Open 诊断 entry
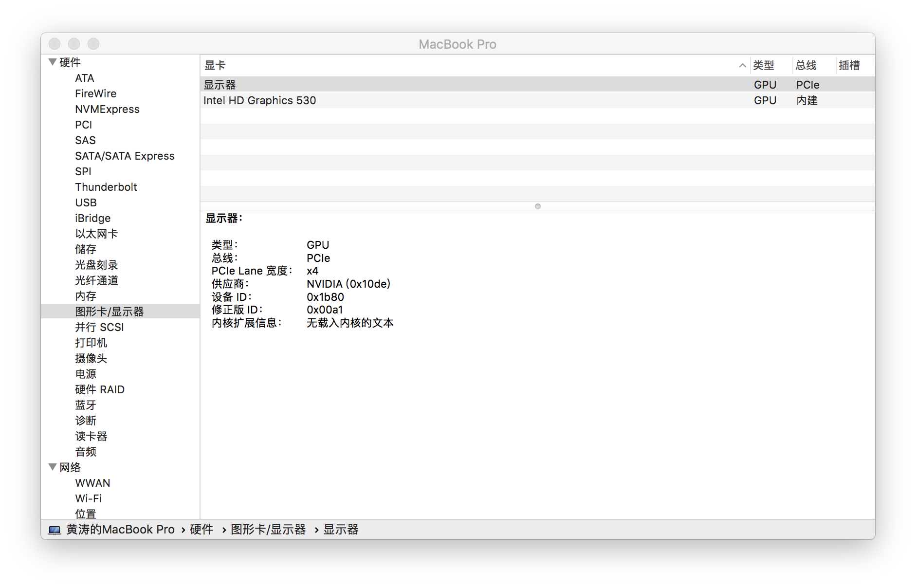Screen dimensions: 916x588 86,421
